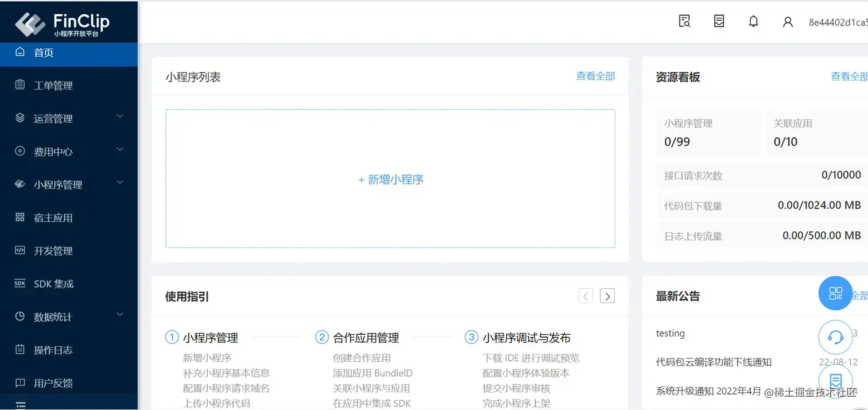Click the 费用中心 circle icon

tap(20, 151)
